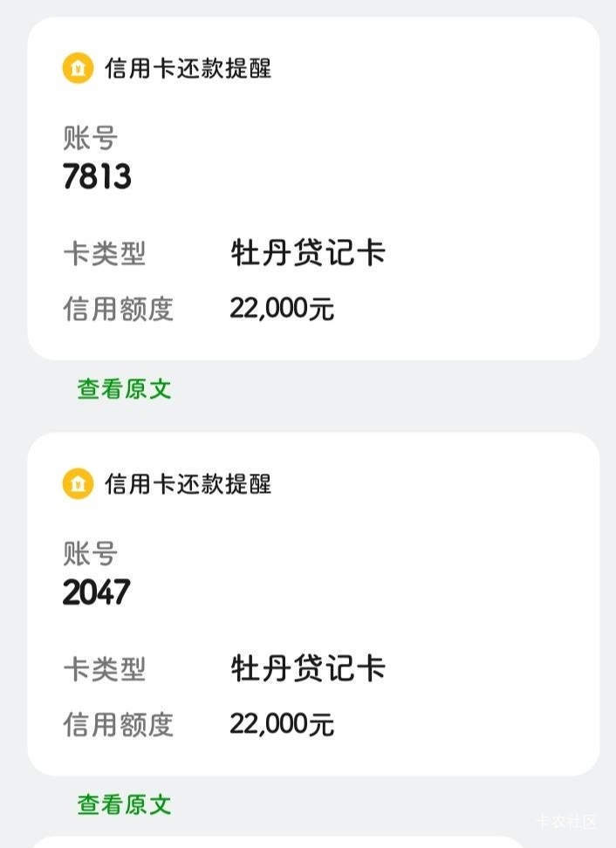Tap the partially visible card below account 2047
Image resolution: width=616 pixels, height=848 pixels.
tap(279, 842)
